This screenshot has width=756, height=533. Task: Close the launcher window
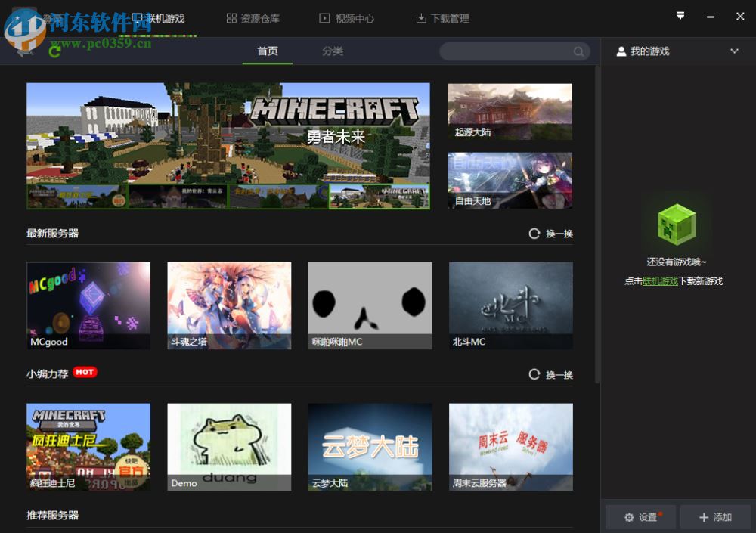tap(740, 17)
